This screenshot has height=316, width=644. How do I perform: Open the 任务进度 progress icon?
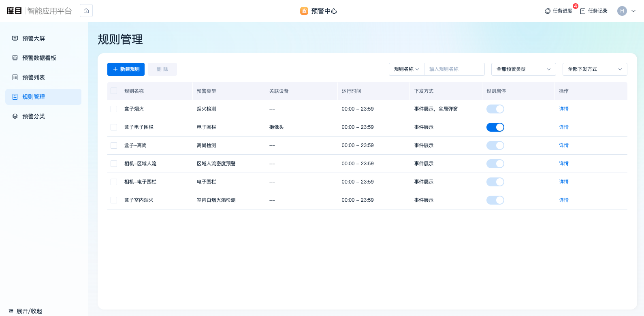click(548, 11)
